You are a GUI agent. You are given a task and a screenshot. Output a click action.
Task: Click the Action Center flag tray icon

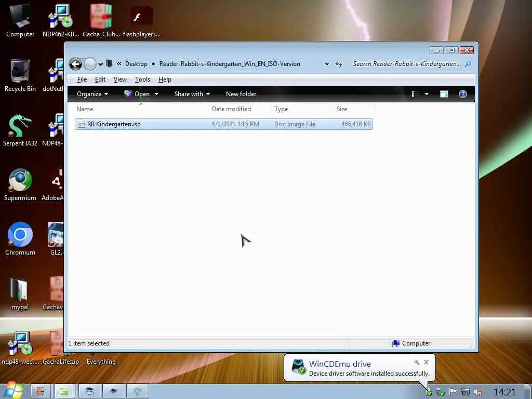(453, 392)
